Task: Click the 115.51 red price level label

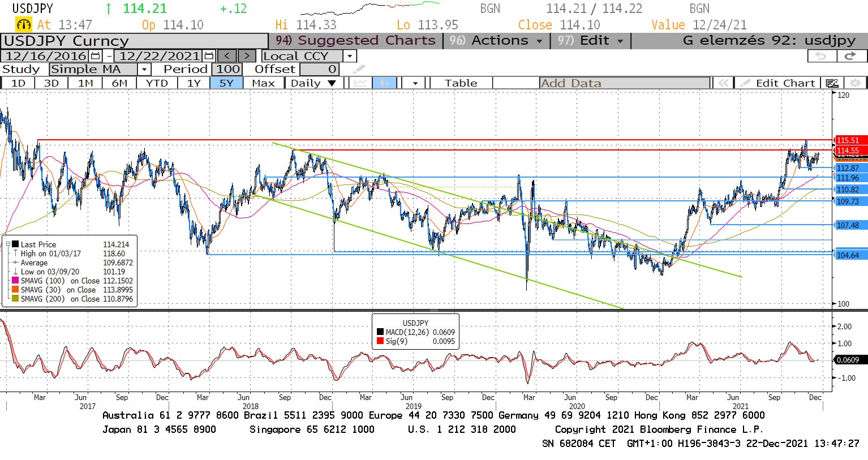Action: [851, 140]
